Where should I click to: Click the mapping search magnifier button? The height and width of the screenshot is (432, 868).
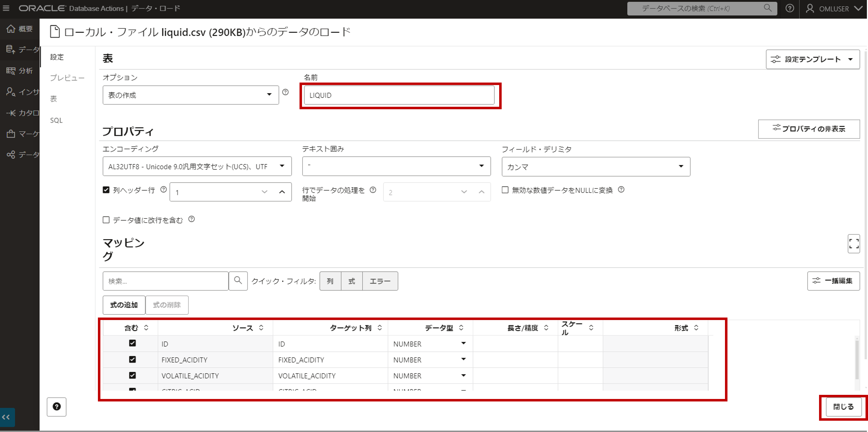[238, 281]
